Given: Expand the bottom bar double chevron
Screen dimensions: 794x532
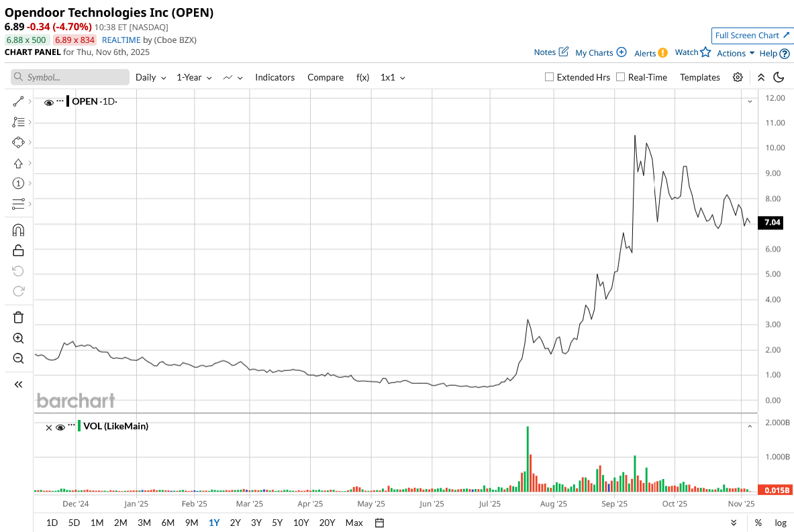Looking at the screenshot, I should click(734, 523).
